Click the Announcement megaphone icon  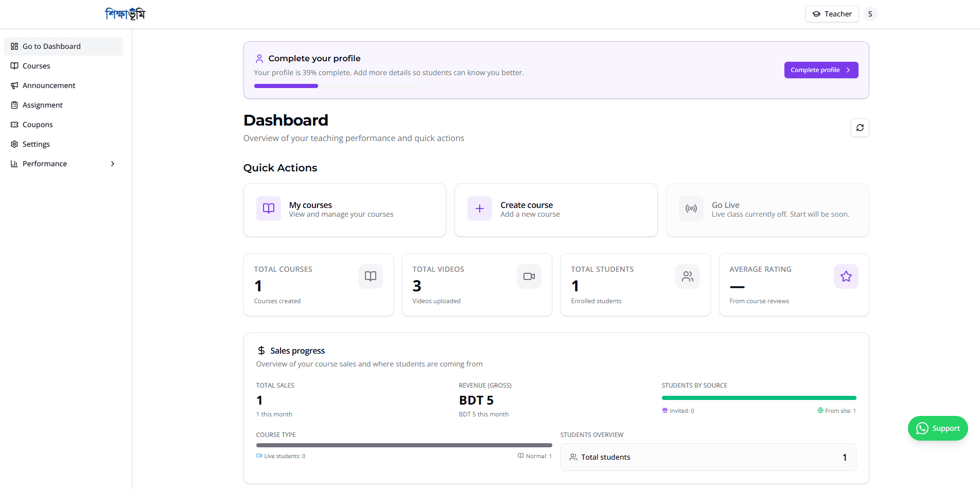point(14,85)
